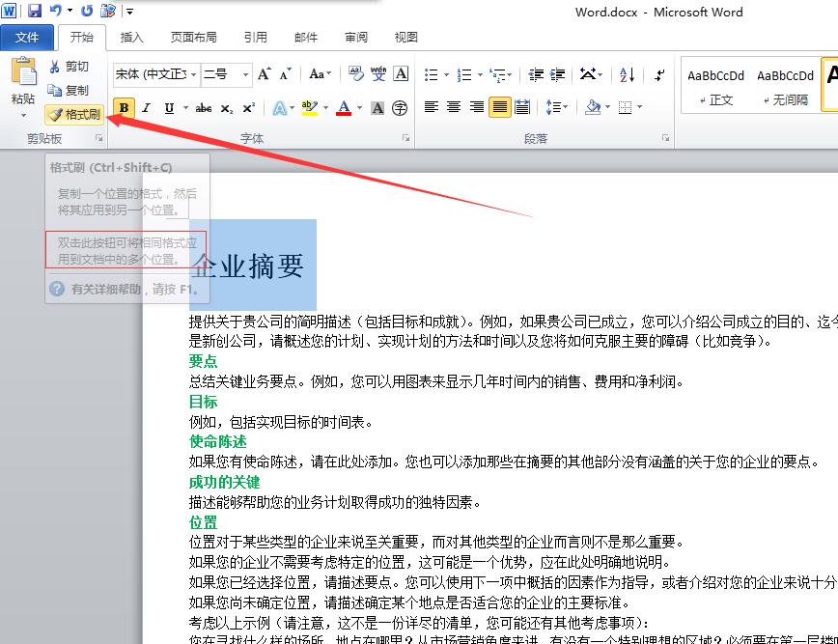Open the font name dropdown (宋体)
This screenshot has width=838, height=644.
point(194,74)
